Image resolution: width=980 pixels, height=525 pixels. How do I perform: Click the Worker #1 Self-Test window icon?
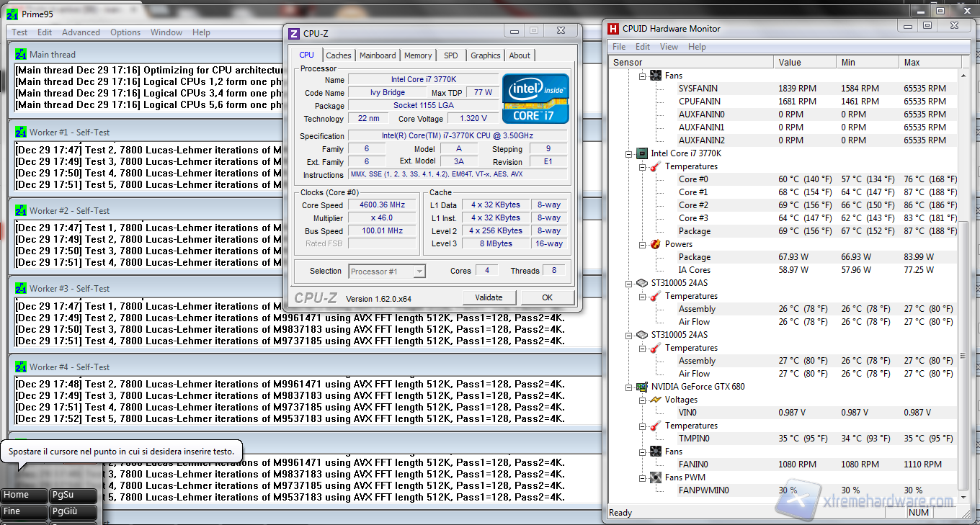[21, 133]
